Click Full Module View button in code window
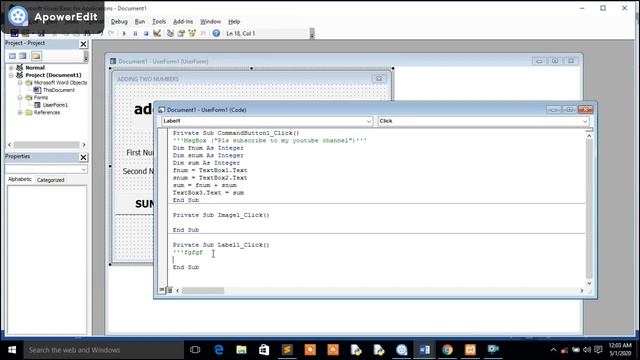The height and width of the screenshot is (360, 640). (x=169, y=290)
